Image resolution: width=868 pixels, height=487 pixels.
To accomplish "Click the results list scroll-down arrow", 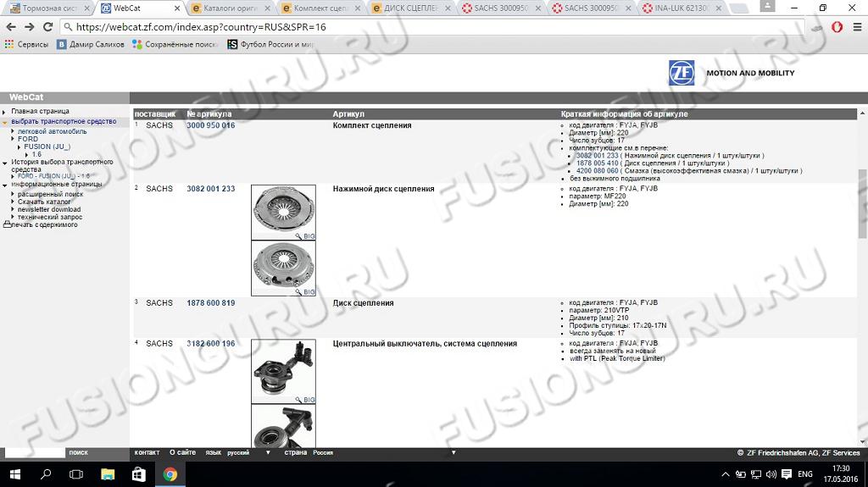I will [x=862, y=441].
